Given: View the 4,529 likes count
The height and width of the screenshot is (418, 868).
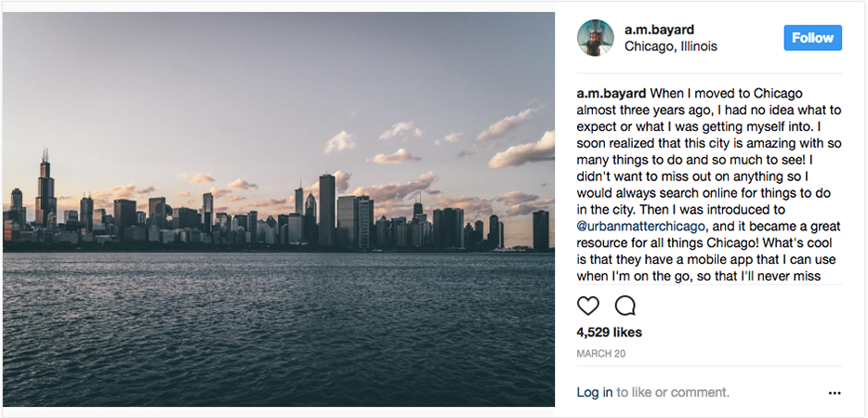Looking at the screenshot, I should click(x=609, y=333).
